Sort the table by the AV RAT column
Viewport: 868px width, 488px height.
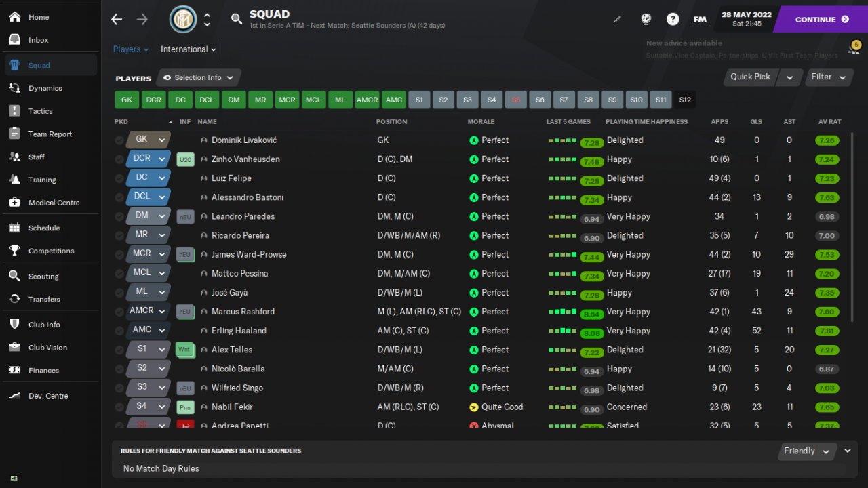pos(829,122)
